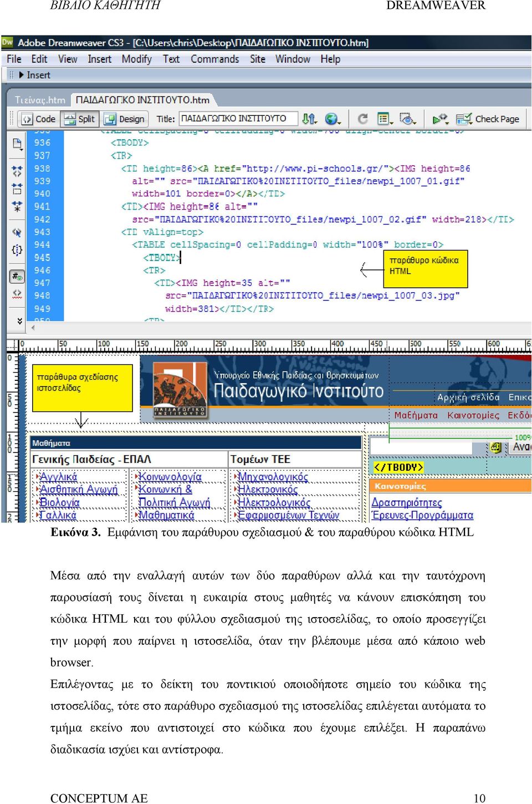
Task: Click the Refresh Design View icon
Action: coord(363,119)
